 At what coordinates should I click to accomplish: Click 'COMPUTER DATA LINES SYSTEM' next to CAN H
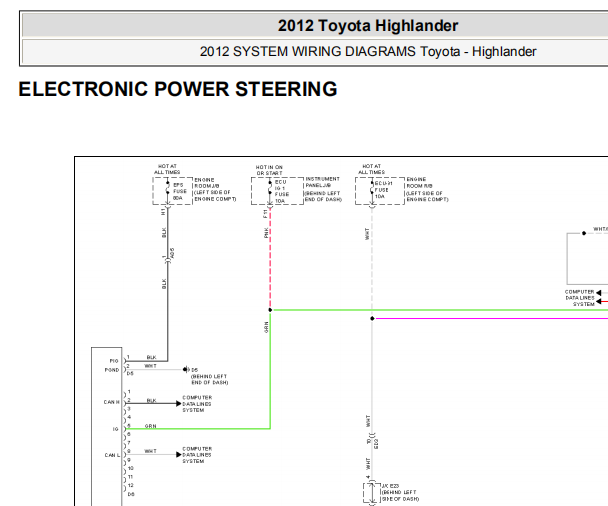pyautogui.click(x=197, y=404)
